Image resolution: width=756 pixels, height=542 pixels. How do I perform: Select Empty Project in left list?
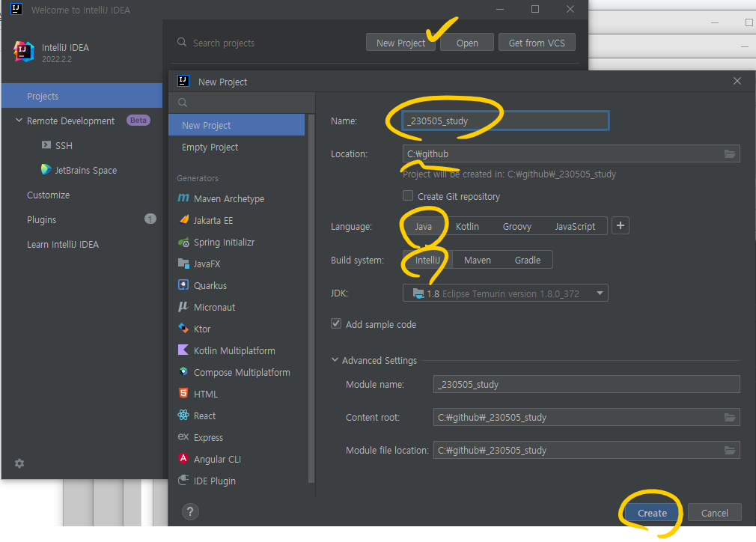tap(237, 147)
